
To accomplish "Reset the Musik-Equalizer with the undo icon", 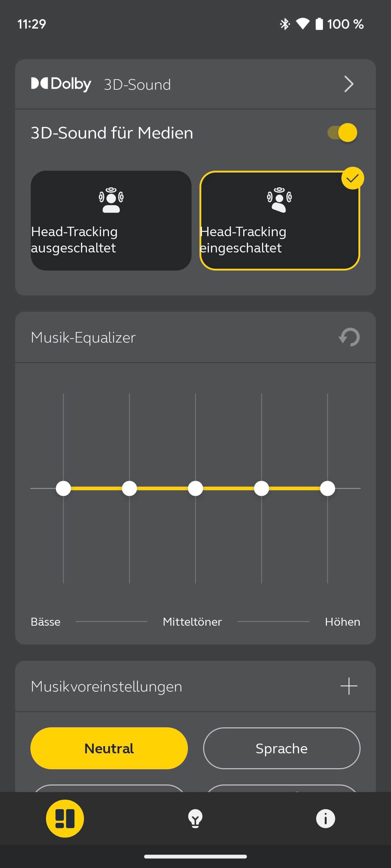I will (349, 337).
